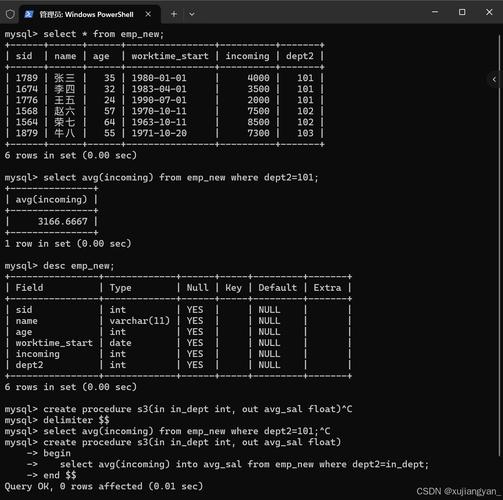Click the name 张三

pyautogui.click(x=65, y=78)
